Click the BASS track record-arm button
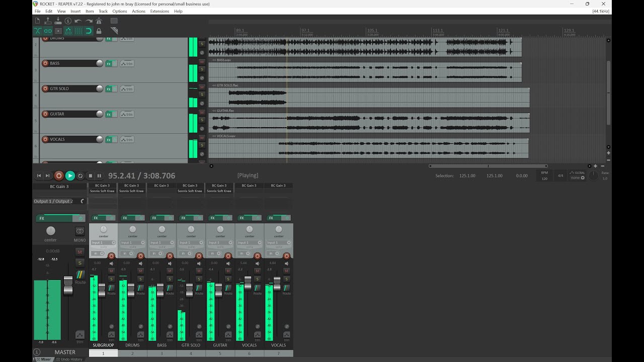The height and width of the screenshot is (362, 644). click(x=45, y=63)
